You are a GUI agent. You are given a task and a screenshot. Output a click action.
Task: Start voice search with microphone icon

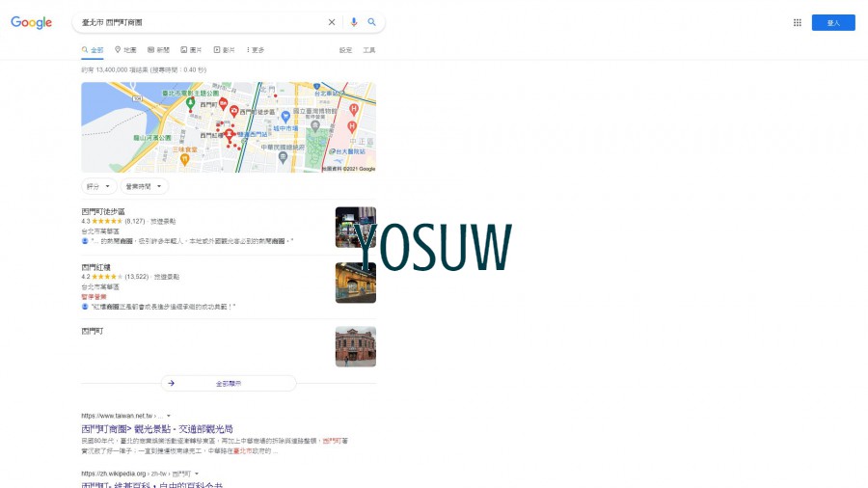coord(354,22)
